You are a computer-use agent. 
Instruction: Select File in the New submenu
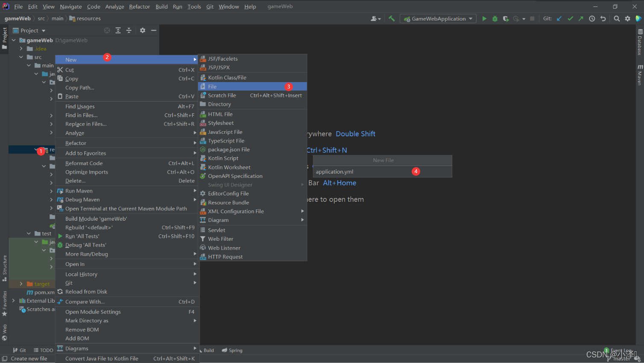point(252,86)
